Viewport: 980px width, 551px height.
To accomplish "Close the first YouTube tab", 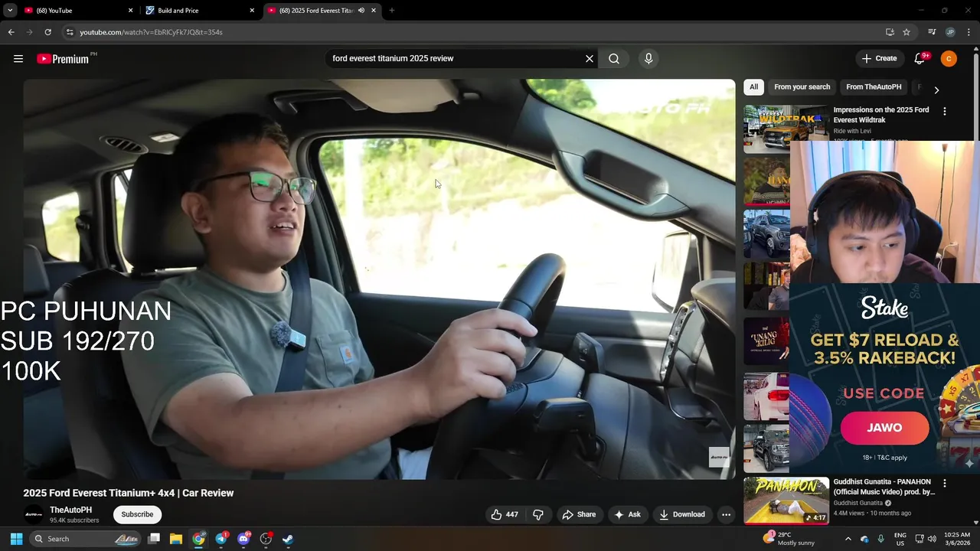I will pyautogui.click(x=130, y=11).
